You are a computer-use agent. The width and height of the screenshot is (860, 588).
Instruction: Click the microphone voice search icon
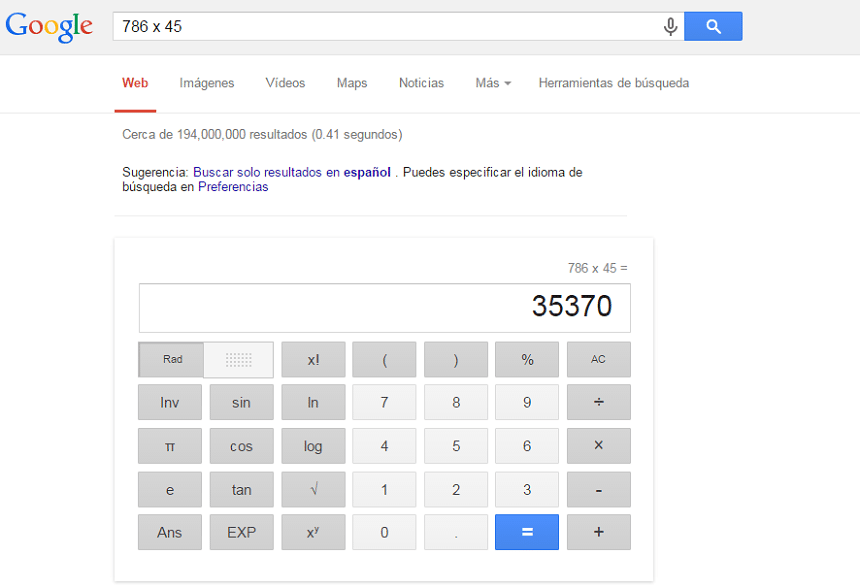tap(670, 27)
